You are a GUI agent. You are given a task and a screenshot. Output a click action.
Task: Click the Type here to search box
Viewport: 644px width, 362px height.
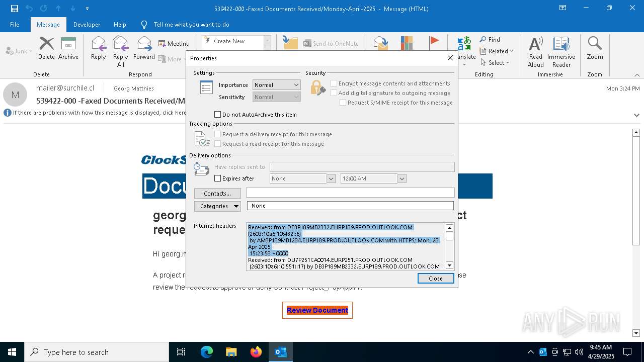tap(97, 352)
